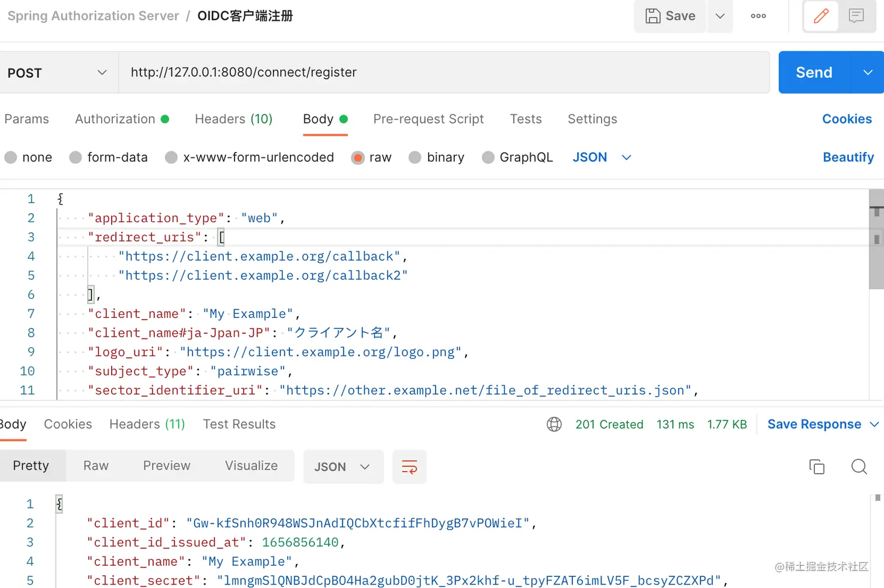Switch to the Headers (10) tab

tap(233, 119)
